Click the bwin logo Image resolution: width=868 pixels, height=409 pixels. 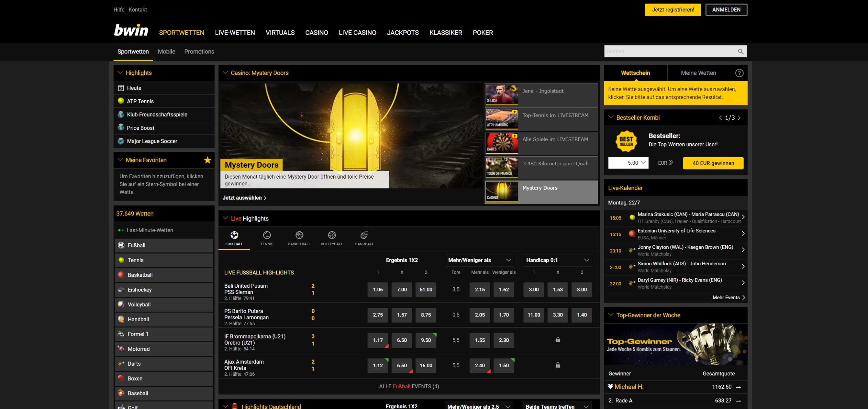131,30
